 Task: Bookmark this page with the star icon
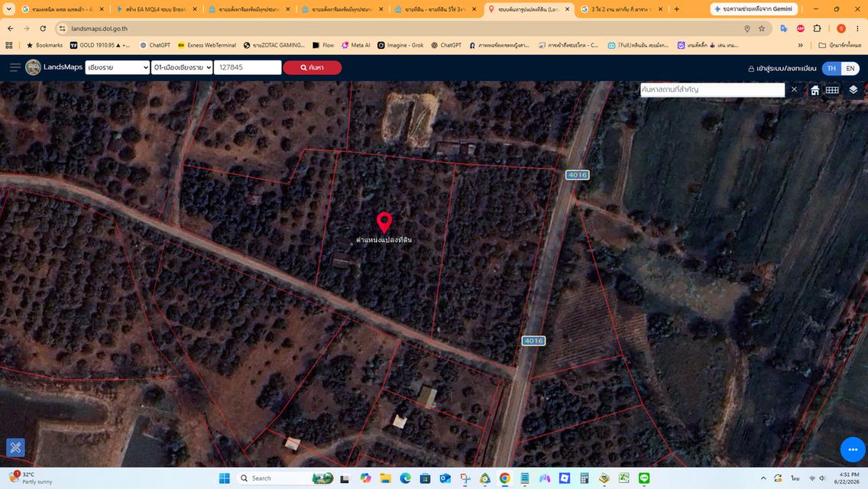pos(762,29)
